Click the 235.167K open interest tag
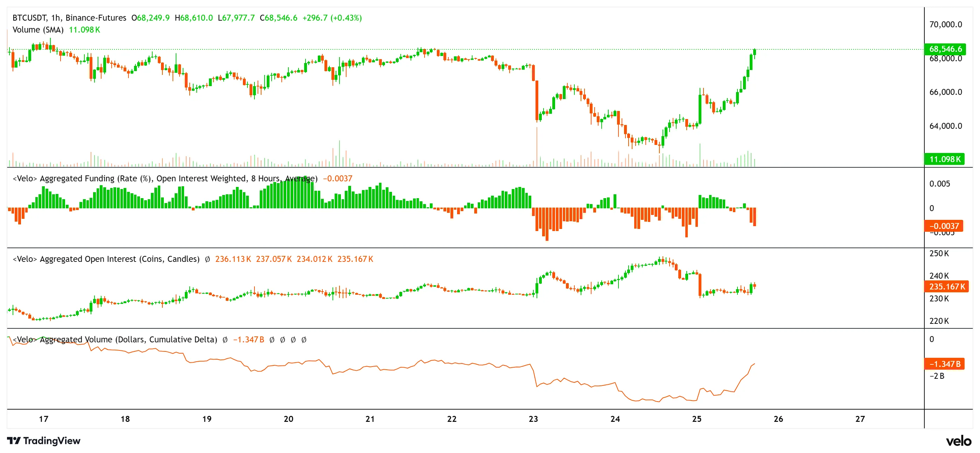This screenshot has width=980, height=453. [x=946, y=287]
